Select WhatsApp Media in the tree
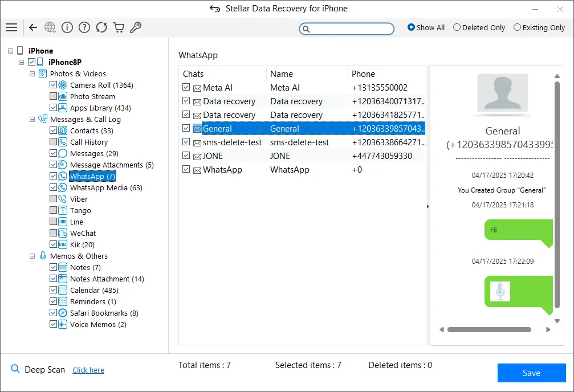This screenshot has width=574, height=392. [x=106, y=187]
